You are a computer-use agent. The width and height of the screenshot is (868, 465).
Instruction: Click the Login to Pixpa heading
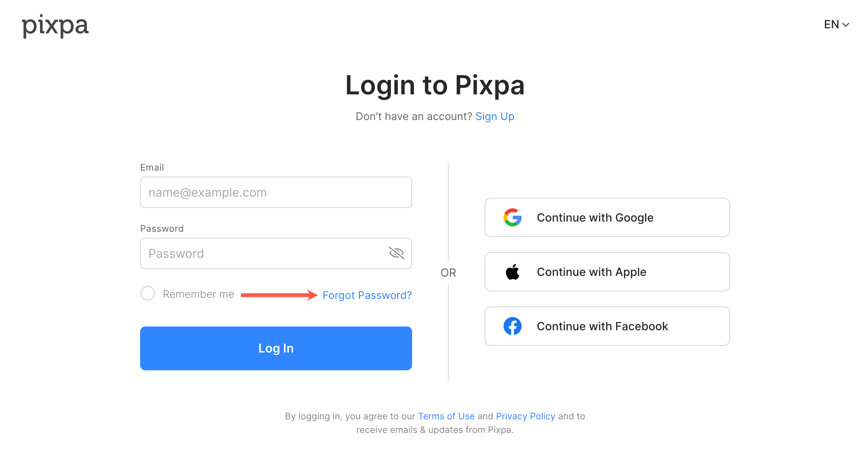(x=435, y=85)
